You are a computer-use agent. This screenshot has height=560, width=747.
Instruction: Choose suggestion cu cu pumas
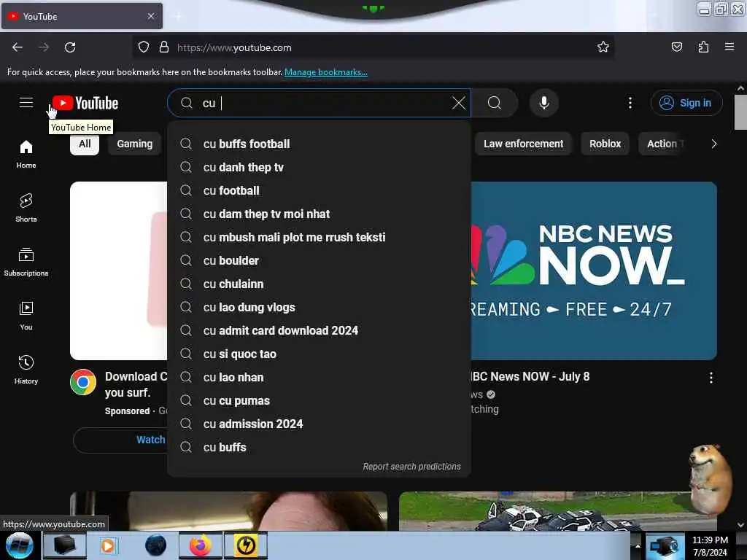[320, 400]
